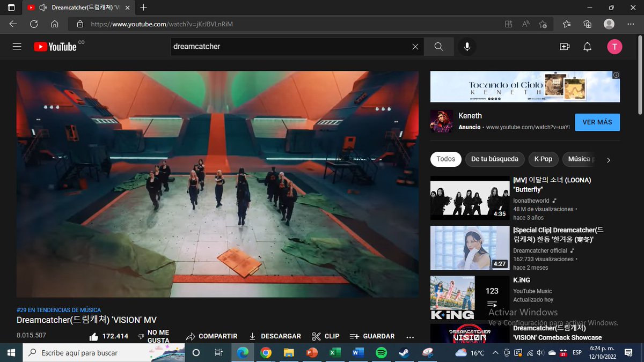The width and height of the screenshot is (644, 362).
Task: Open the apps available icon in address bar
Action: (x=509, y=24)
